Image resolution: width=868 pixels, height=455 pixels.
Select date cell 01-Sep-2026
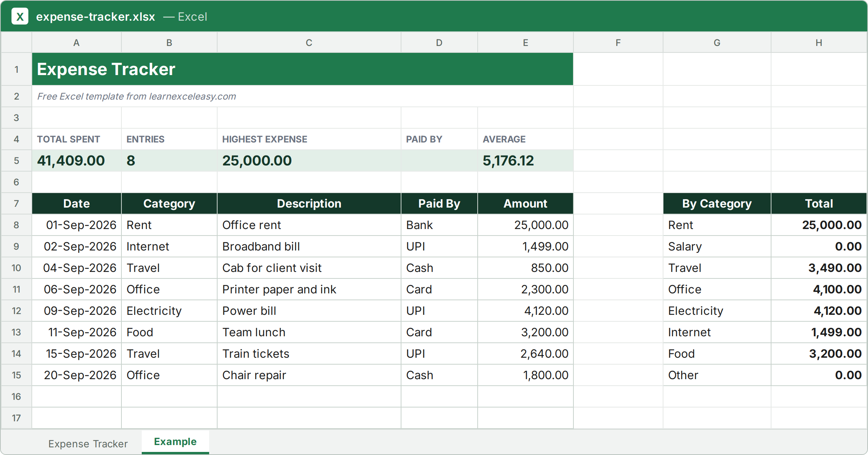[77, 225]
